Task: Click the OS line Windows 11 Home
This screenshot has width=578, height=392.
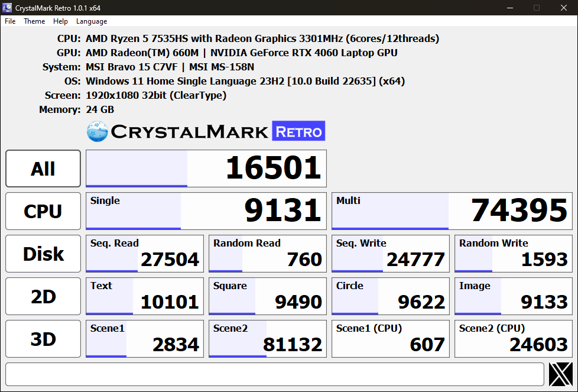Action: coord(245,81)
